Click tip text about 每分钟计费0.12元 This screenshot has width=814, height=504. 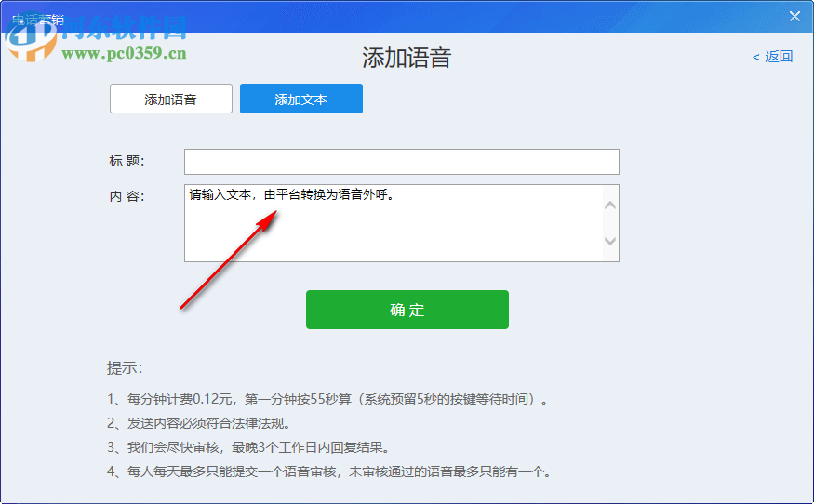(x=327, y=399)
